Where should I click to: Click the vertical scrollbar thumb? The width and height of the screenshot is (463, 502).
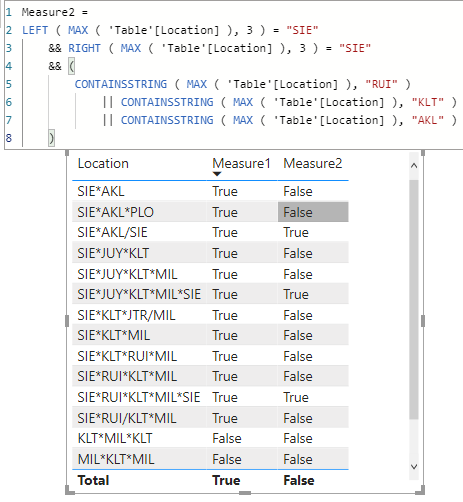pos(414,299)
